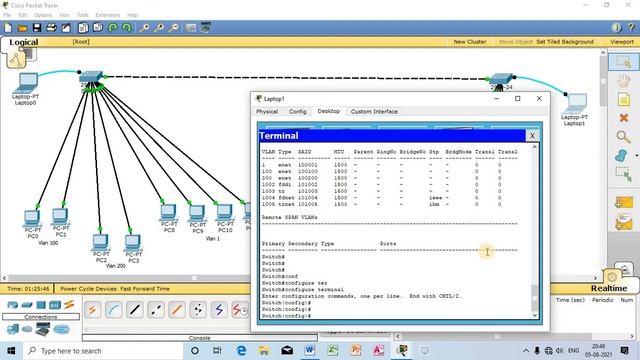640x360 pixels.
Task: Select the Phone cable connection
Action: click(198, 310)
